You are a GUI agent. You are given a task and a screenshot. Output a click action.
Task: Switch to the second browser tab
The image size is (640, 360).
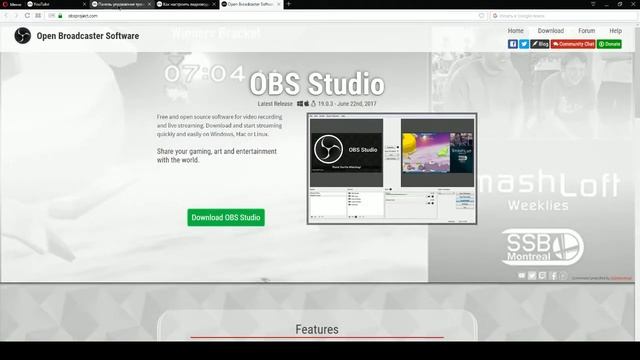[121, 4]
